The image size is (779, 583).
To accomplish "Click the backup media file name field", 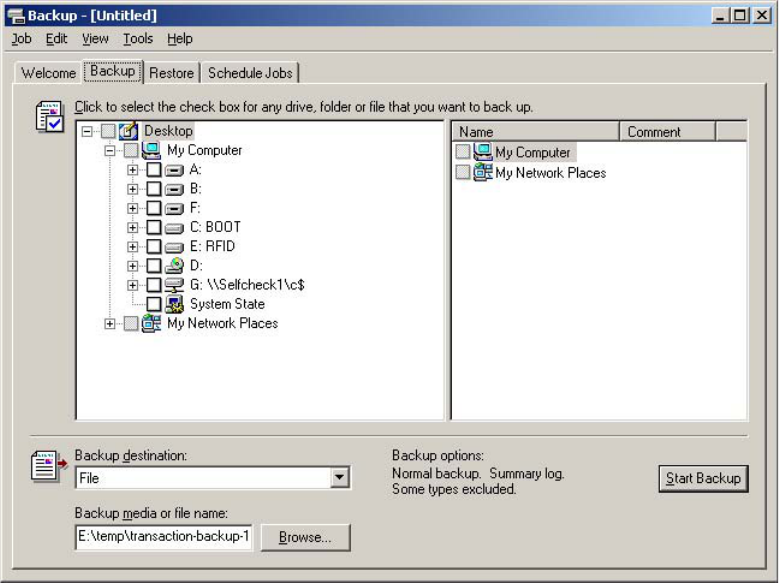I will (163, 537).
